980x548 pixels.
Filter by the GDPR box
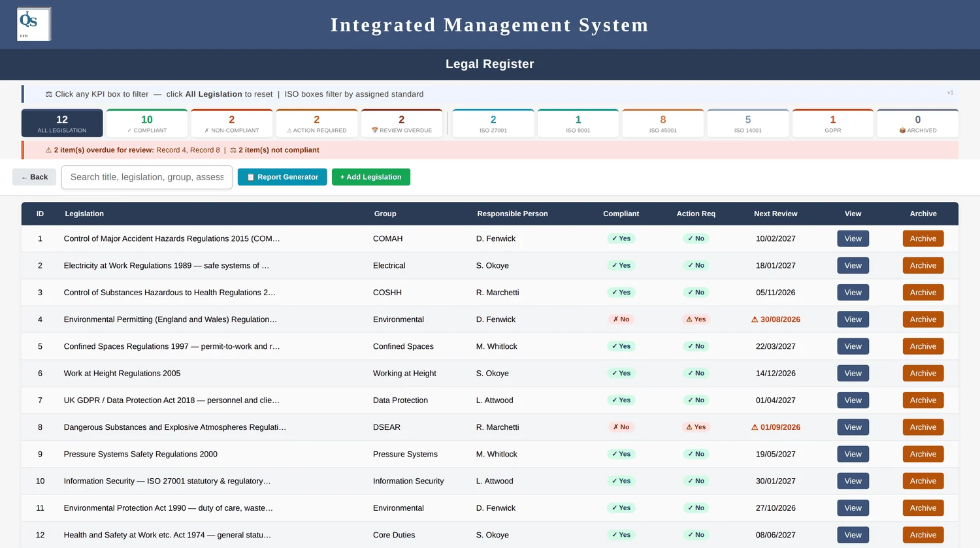click(833, 123)
